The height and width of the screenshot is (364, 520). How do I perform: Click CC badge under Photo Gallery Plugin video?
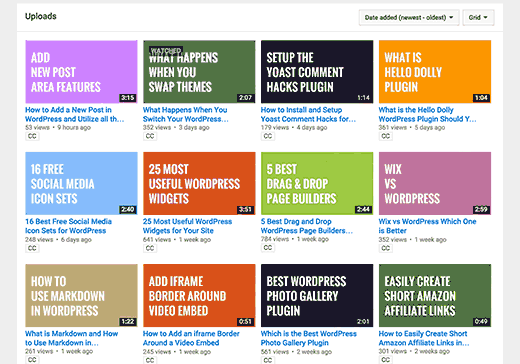tap(268, 360)
